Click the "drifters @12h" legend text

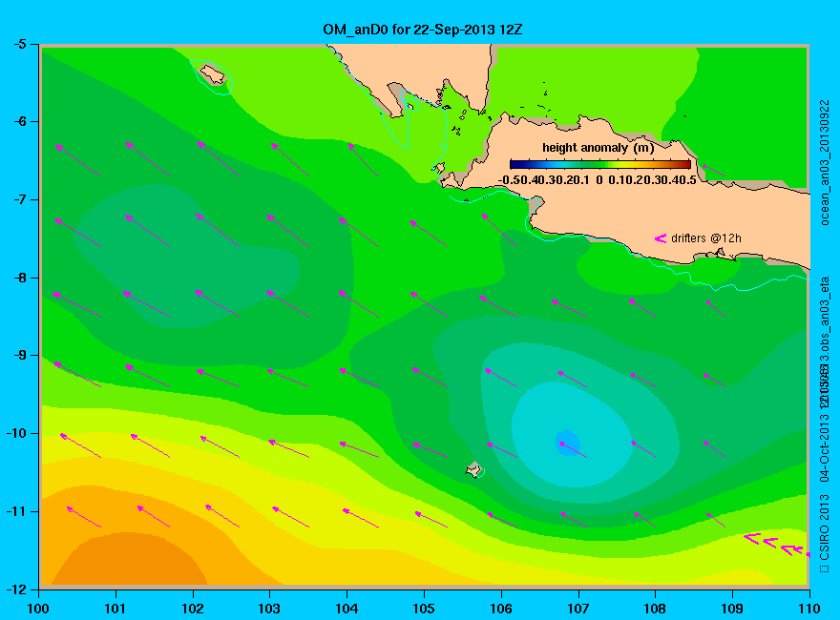click(x=706, y=238)
